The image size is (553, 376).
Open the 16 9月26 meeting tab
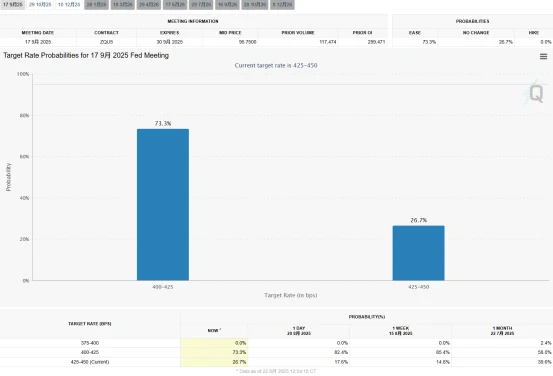[x=227, y=5]
